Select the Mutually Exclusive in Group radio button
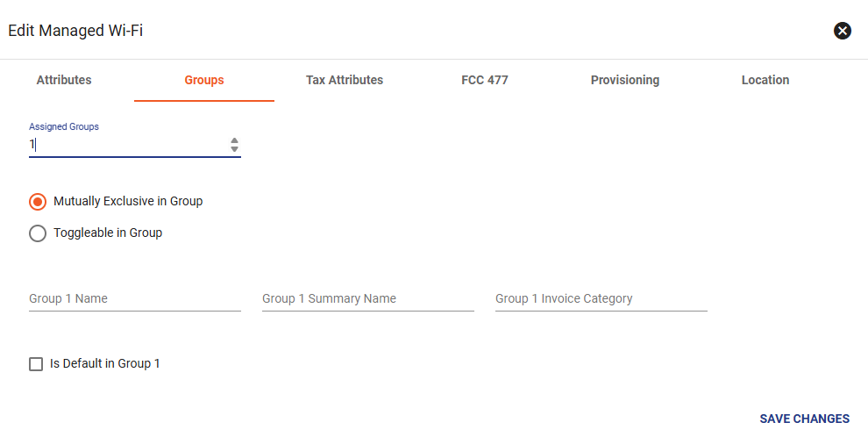The width and height of the screenshot is (868, 437). pos(38,202)
